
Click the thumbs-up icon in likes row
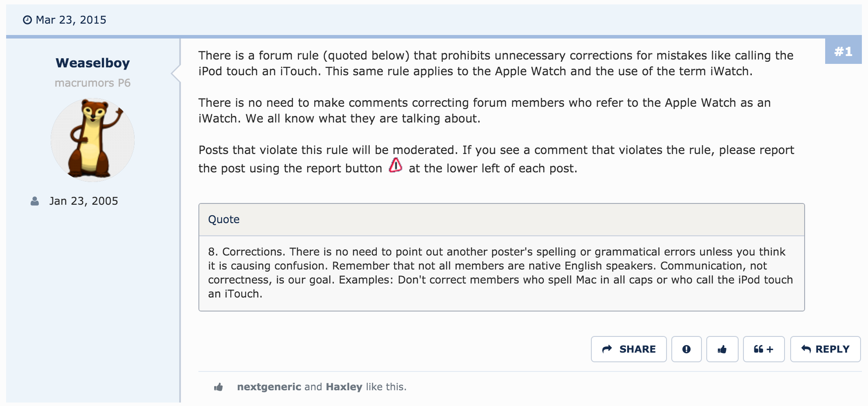coord(219,387)
